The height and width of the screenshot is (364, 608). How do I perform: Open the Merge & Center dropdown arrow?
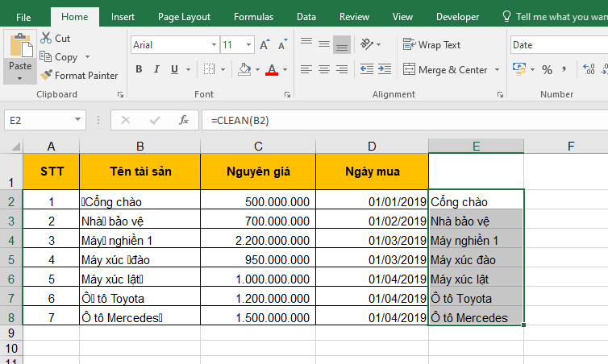coord(498,70)
